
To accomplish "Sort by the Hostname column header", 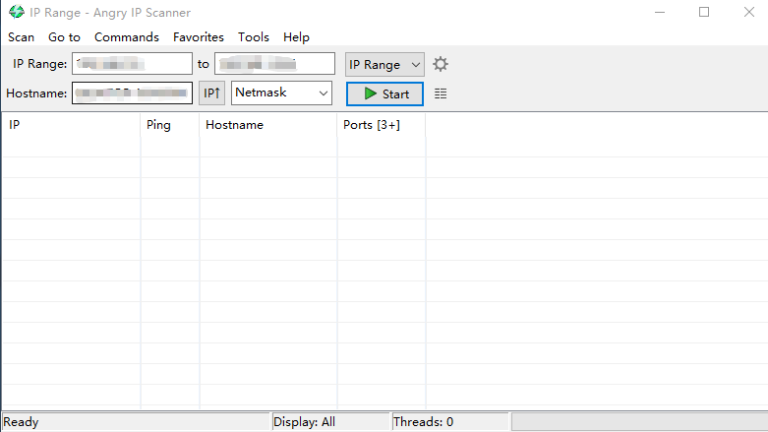I will (267, 125).
